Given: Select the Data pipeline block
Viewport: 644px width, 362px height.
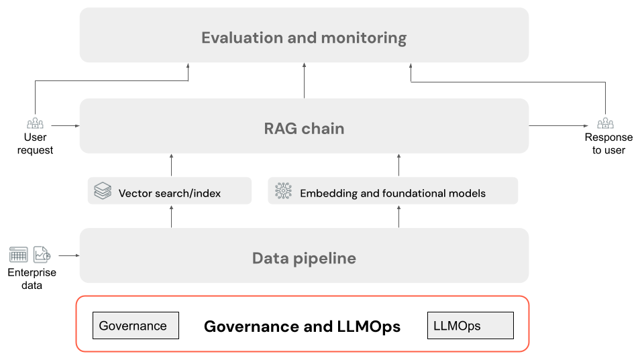Looking at the screenshot, I should (304, 257).
